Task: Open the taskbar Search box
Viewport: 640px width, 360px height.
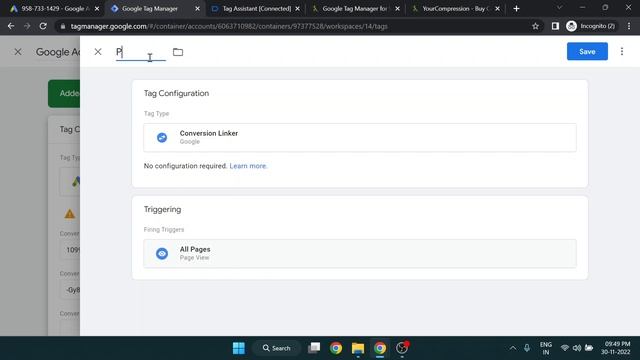Action: tap(277, 348)
